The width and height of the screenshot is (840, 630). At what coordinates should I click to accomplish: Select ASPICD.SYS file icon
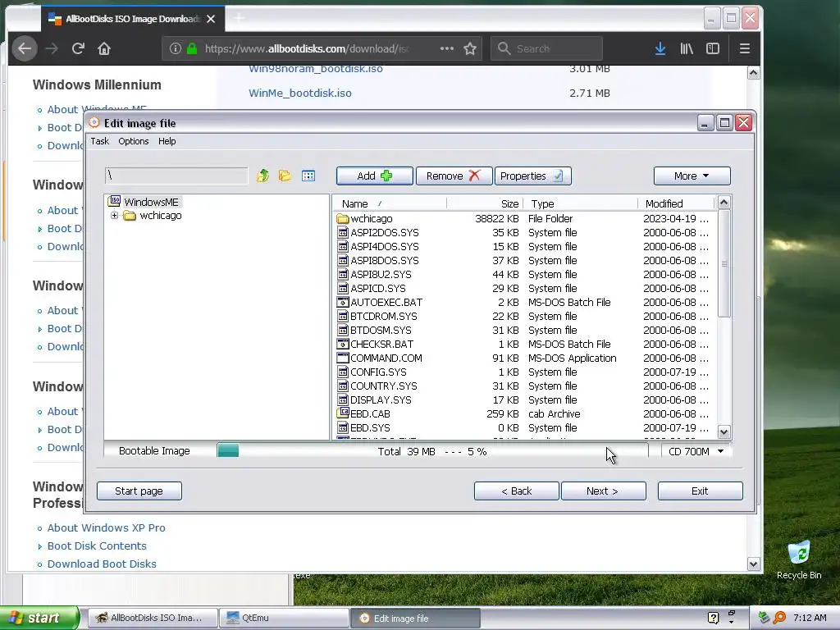click(x=343, y=288)
